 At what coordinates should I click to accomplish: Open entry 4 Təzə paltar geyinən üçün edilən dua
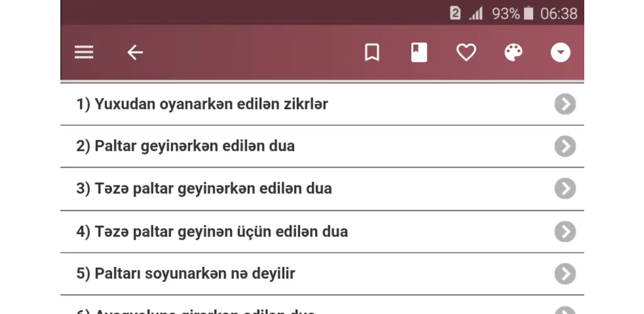[x=322, y=232]
